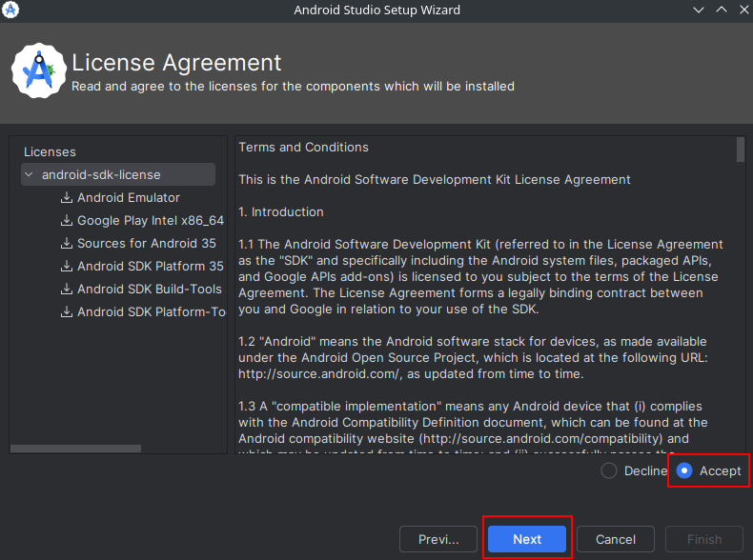Go back with the Previous button

coord(438,539)
